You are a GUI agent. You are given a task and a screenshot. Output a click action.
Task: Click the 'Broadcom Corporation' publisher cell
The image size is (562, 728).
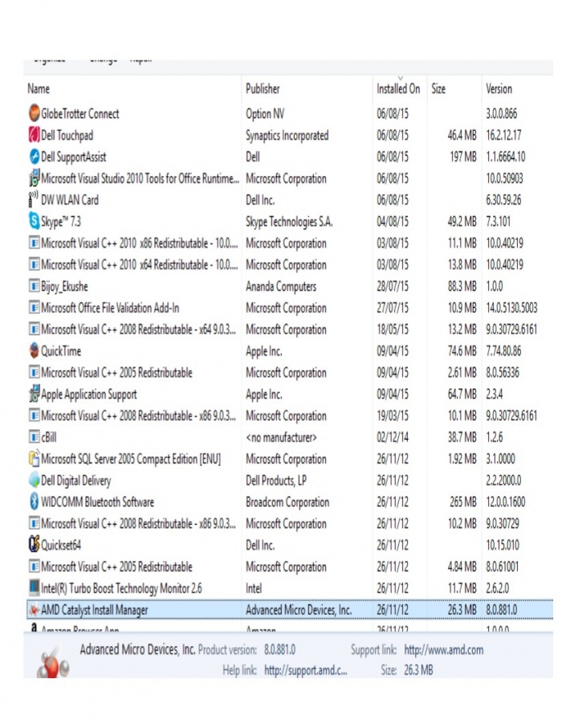point(287,502)
